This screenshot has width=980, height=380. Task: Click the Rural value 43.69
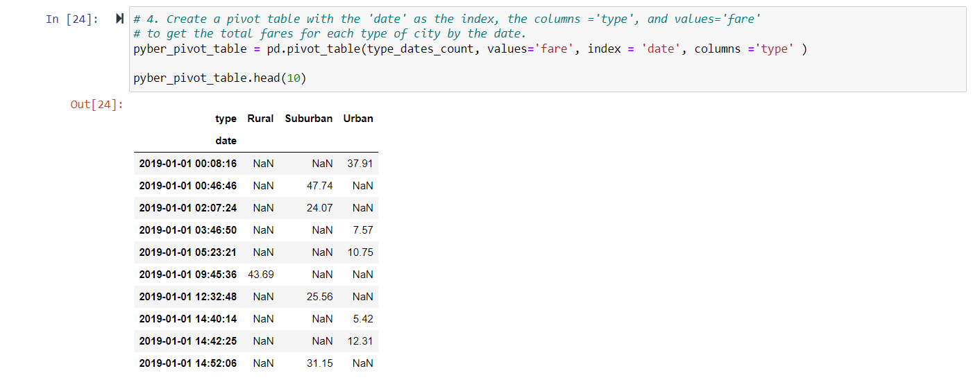tap(261, 275)
